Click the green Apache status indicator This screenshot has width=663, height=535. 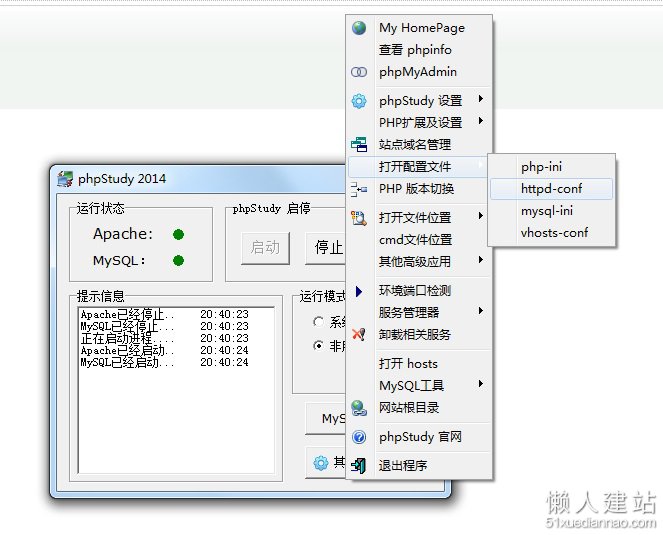(178, 234)
